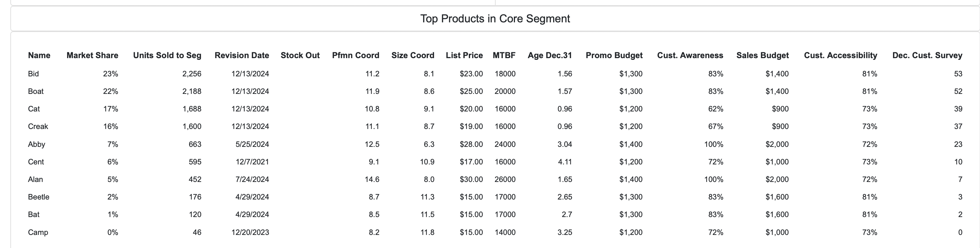Click the Boat product name

pyautogui.click(x=36, y=91)
